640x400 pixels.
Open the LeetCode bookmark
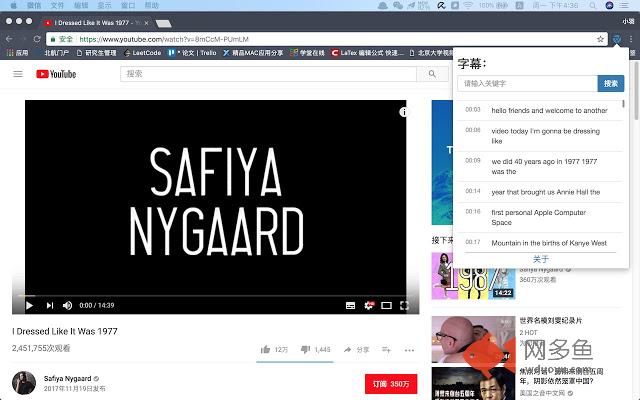click(x=142, y=53)
